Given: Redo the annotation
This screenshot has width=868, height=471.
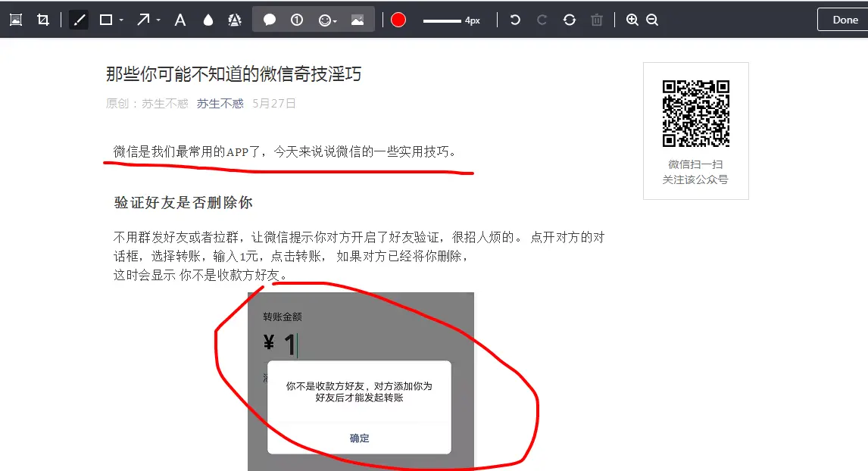Looking at the screenshot, I should click(x=542, y=20).
